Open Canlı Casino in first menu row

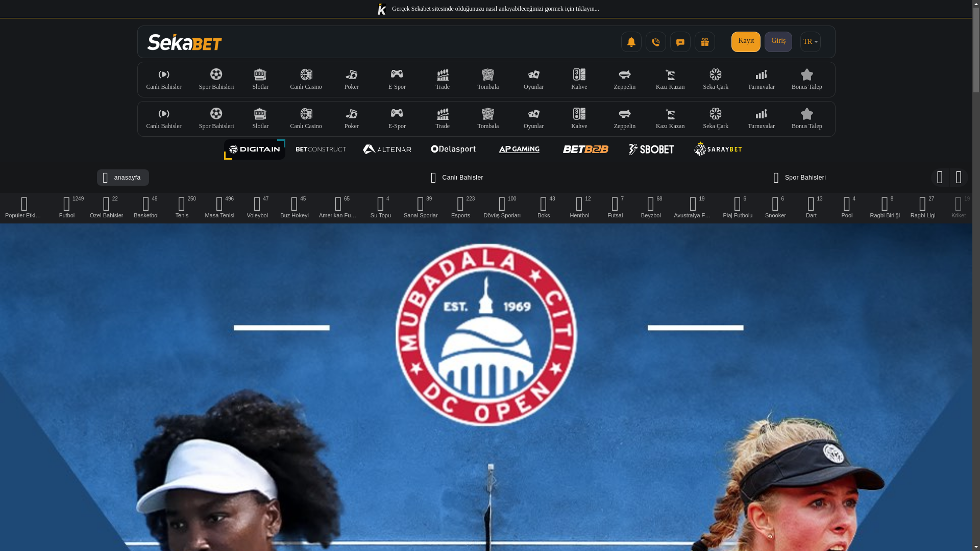306,80
